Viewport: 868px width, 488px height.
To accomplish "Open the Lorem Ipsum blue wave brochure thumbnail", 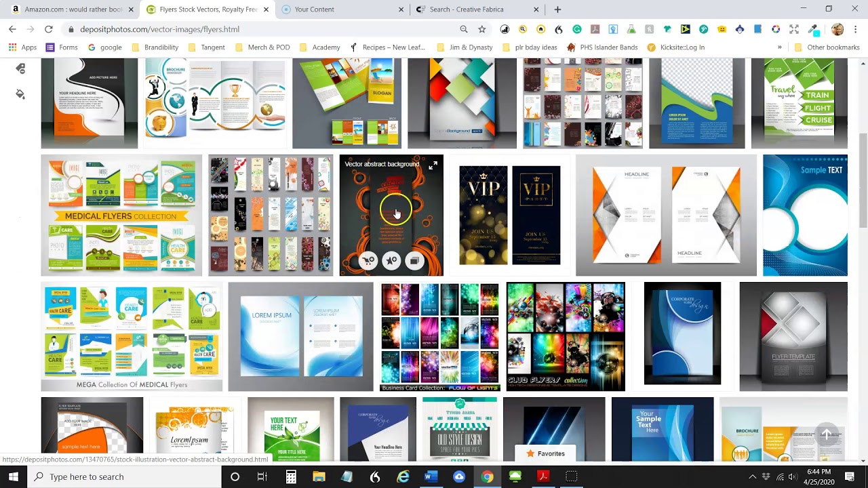I will (300, 337).
